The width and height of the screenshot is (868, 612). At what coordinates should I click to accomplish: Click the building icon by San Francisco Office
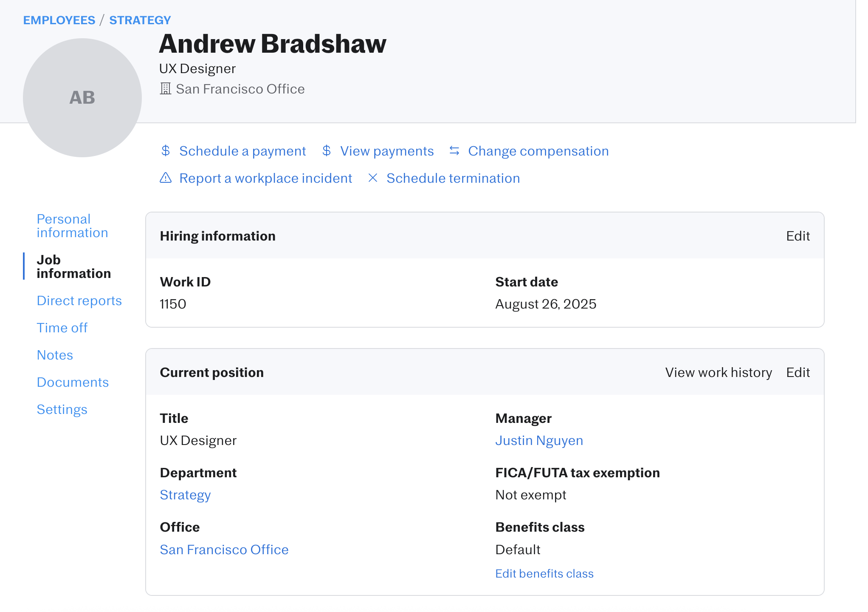tap(165, 89)
